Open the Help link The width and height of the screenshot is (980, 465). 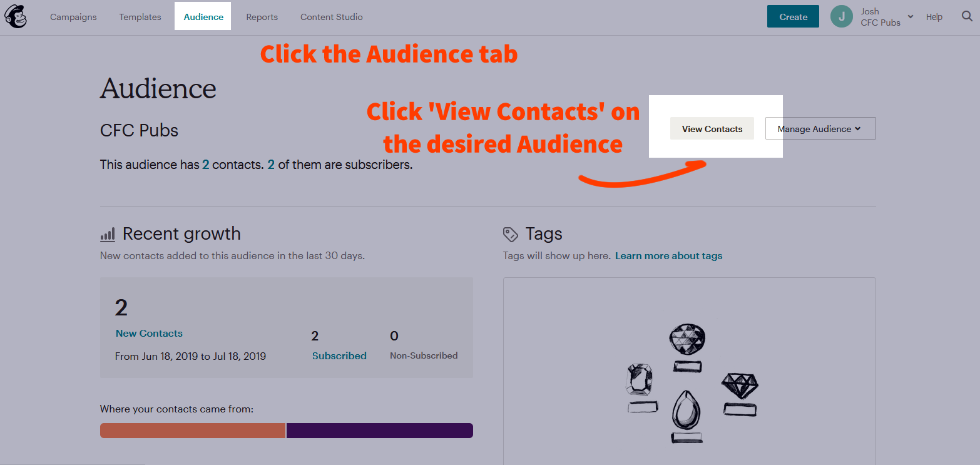click(x=934, y=17)
